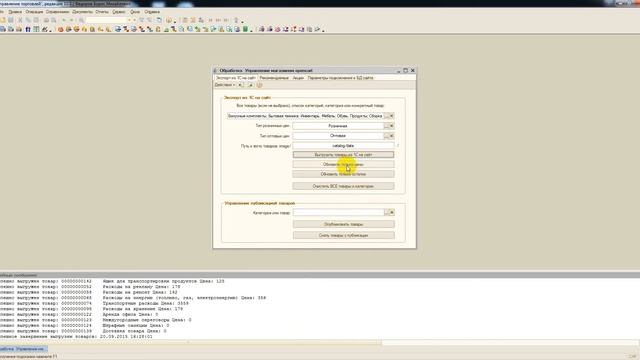Click the Розничная price type field
Viewport: 640px width, 360px height.
pos(338,126)
